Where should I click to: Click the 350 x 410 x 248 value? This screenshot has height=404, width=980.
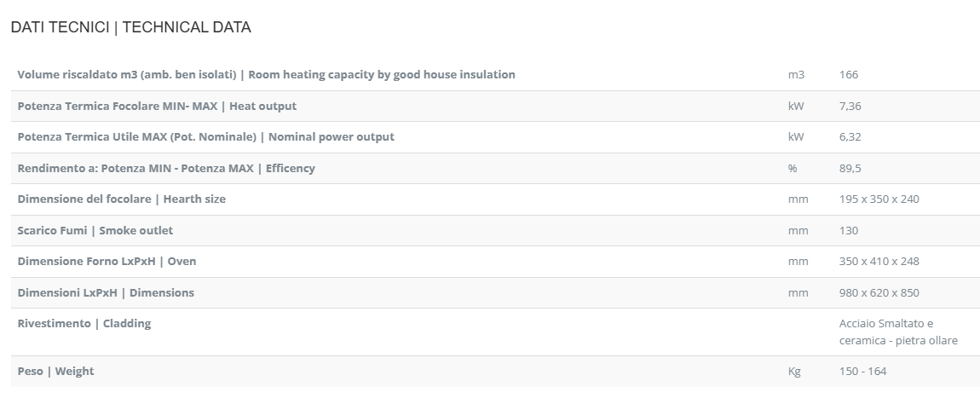pyautogui.click(x=879, y=262)
